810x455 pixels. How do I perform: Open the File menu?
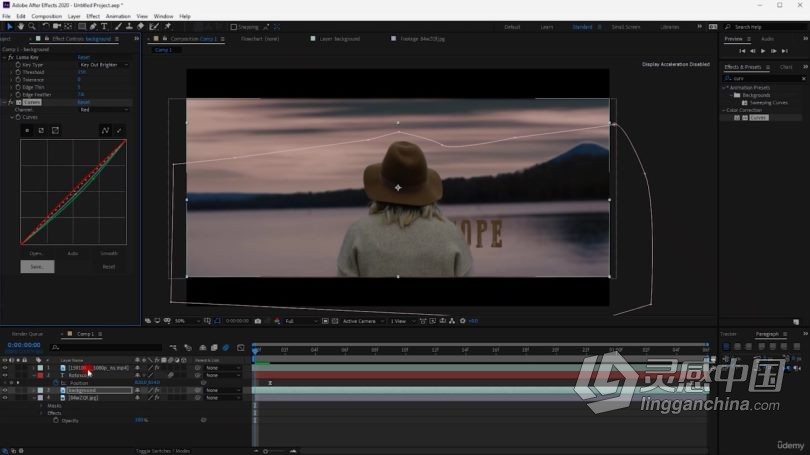pos(6,17)
